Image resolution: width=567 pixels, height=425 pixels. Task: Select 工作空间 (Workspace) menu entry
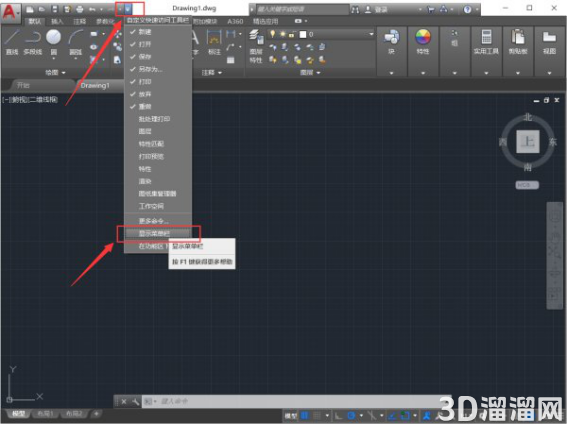tap(158, 206)
